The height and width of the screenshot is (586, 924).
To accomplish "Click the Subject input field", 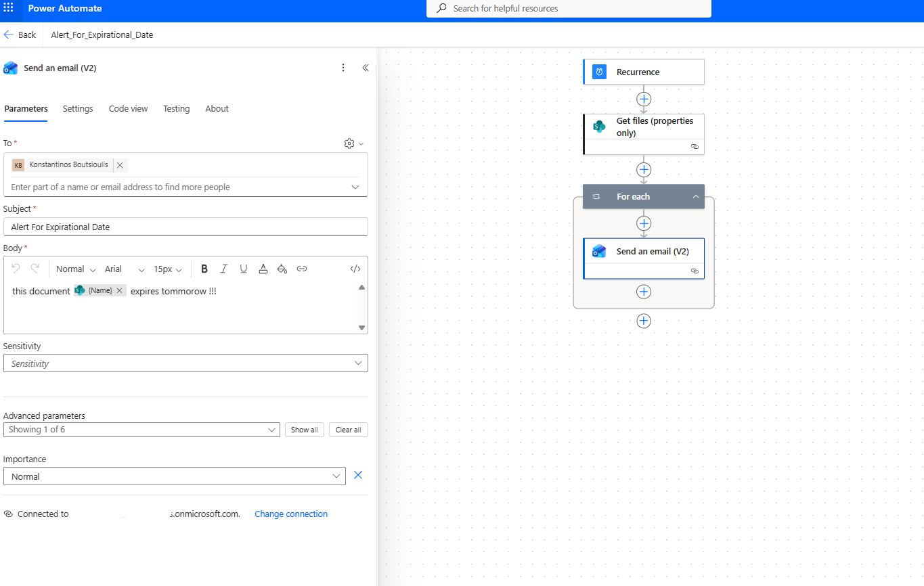I will pos(185,227).
